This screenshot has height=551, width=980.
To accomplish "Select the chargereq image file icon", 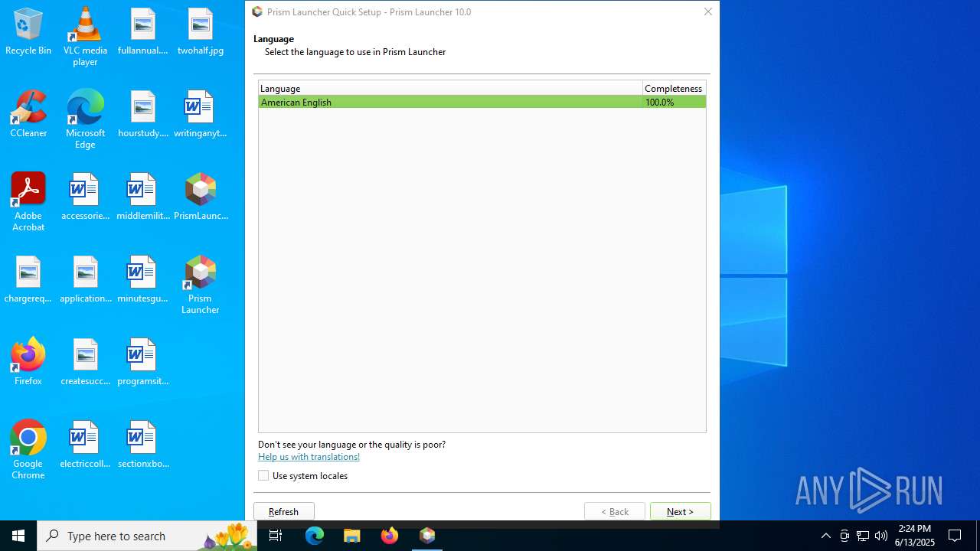I will coord(28,280).
